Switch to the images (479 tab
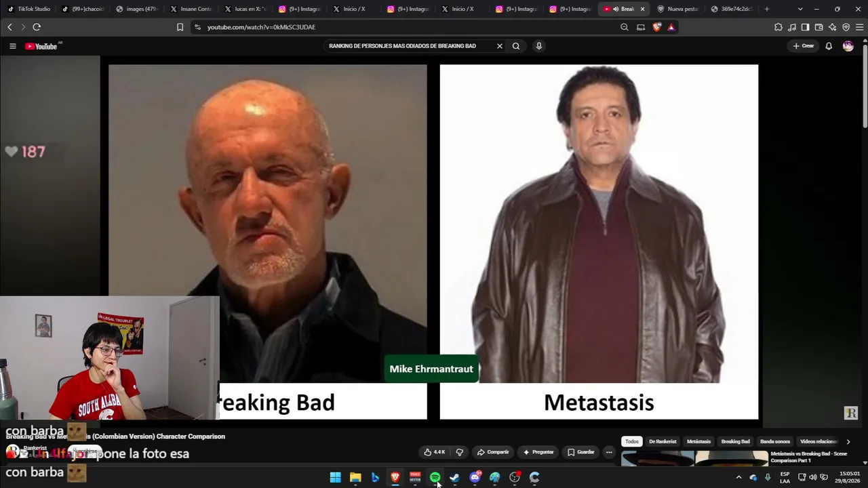868x488 pixels. (x=138, y=9)
